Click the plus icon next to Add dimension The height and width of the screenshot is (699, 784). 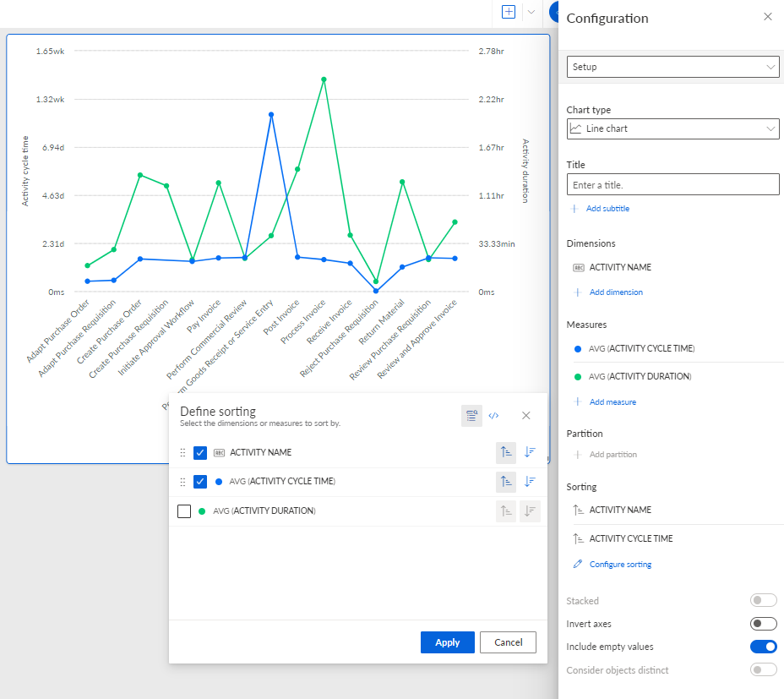578,292
